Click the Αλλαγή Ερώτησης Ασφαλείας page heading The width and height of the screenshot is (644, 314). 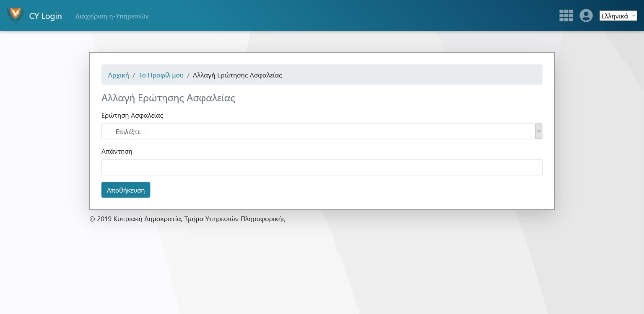pyautogui.click(x=168, y=98)
